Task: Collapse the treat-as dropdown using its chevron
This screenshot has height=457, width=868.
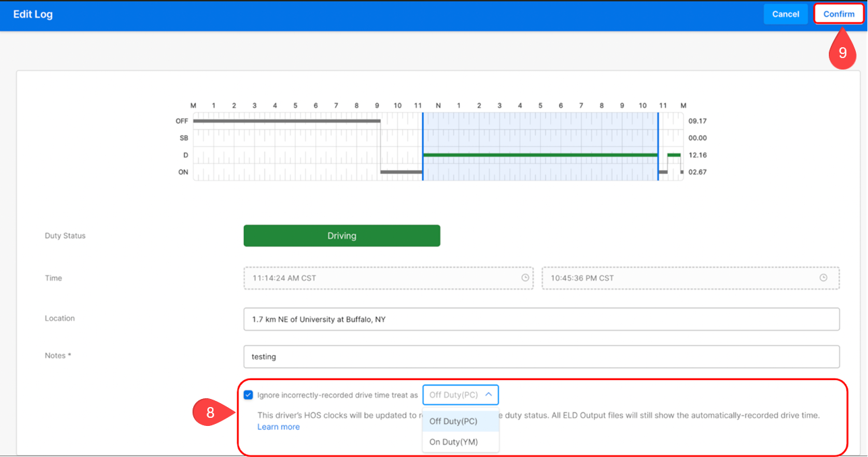Action: pyautogui.click(x=488, y=395)
